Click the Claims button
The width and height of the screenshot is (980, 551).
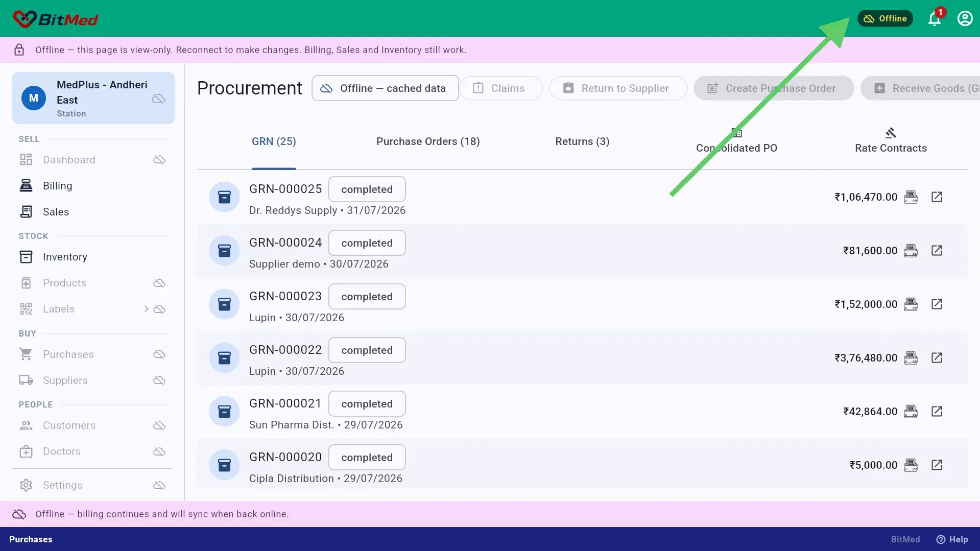point(500,88)
